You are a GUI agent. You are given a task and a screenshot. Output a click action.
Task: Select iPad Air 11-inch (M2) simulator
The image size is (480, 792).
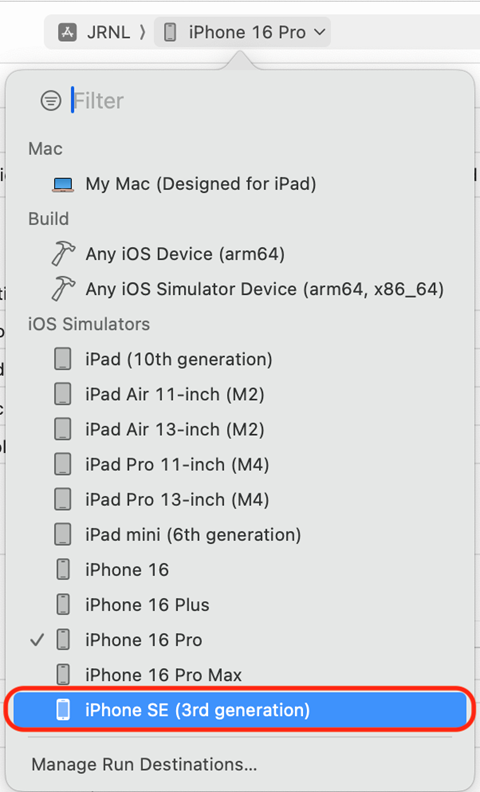[240, 394]
